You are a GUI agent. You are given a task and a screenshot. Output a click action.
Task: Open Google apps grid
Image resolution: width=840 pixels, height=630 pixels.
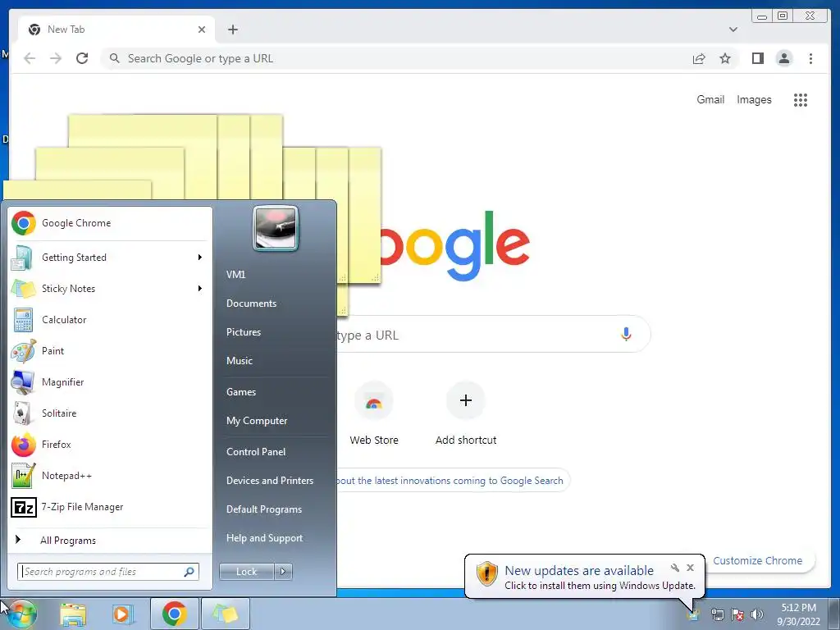(x=801, y=99)
